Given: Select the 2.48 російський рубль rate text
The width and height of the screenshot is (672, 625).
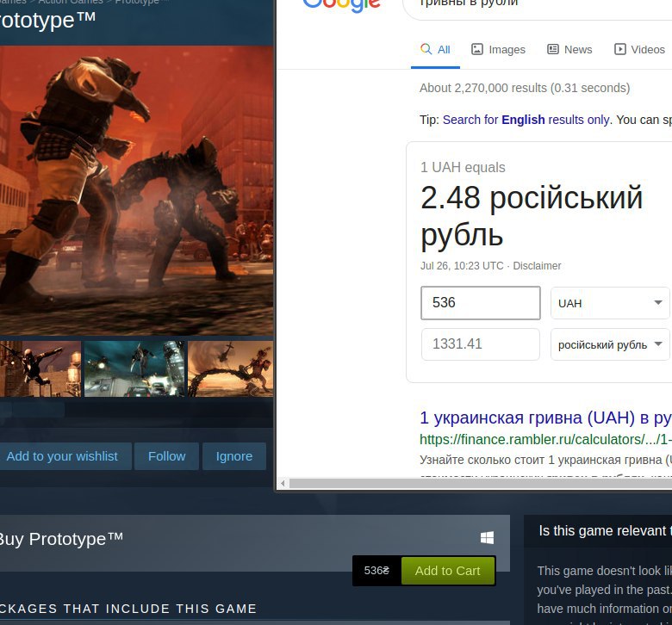Looking at the screenshot, I should [x=532, y=216].
